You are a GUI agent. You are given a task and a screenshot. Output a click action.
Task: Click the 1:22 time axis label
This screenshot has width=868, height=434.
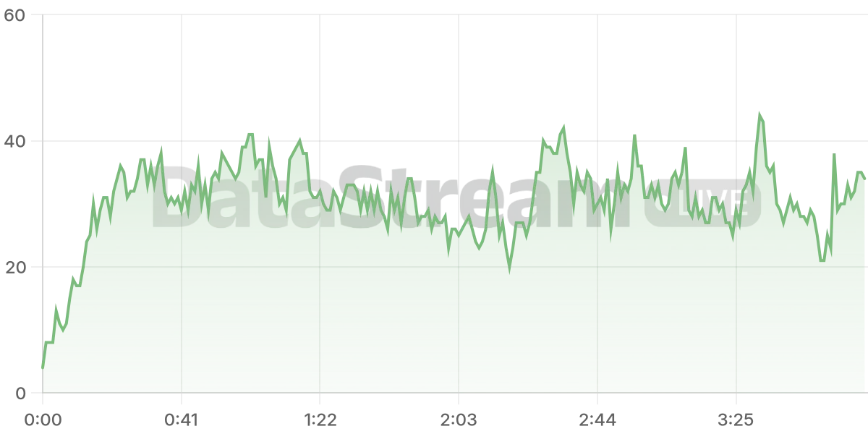point(320,420)
